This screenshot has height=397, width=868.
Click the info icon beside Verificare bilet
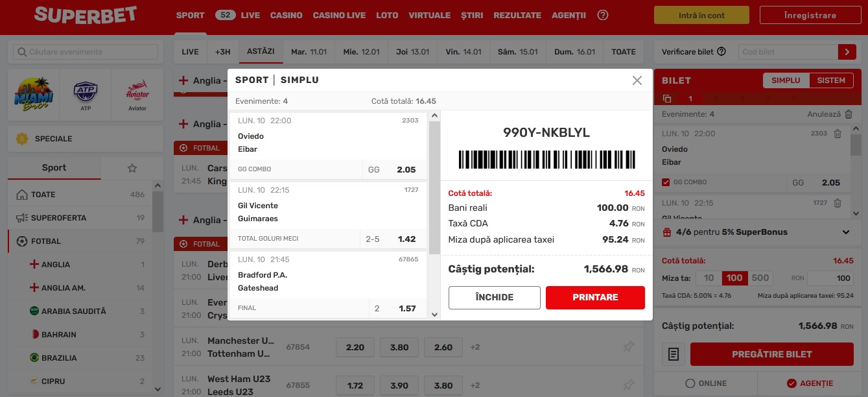click(721, 52)
